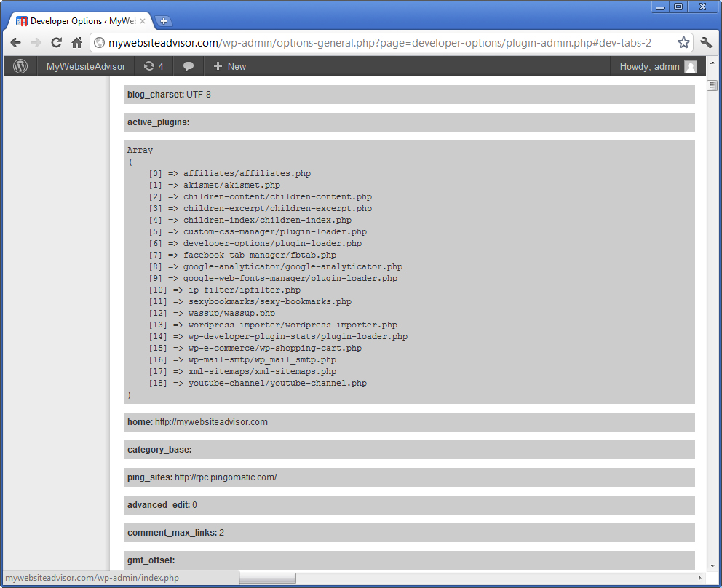Click the WordPress logo in admin bar
The width and height of the screenshot is (722, 588).
coord(20,66)
